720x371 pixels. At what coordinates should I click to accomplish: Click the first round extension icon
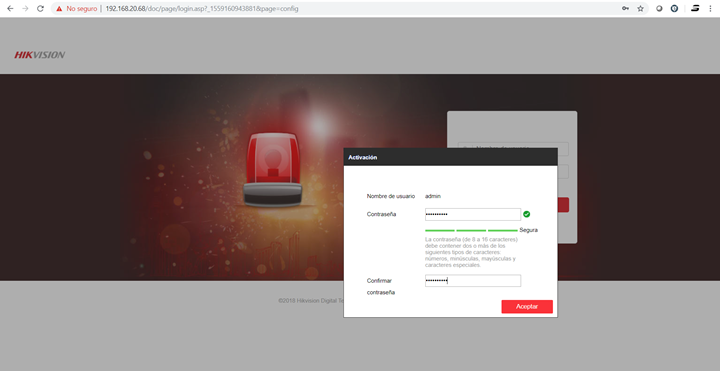pyautogui.click(x=659, y=8)
